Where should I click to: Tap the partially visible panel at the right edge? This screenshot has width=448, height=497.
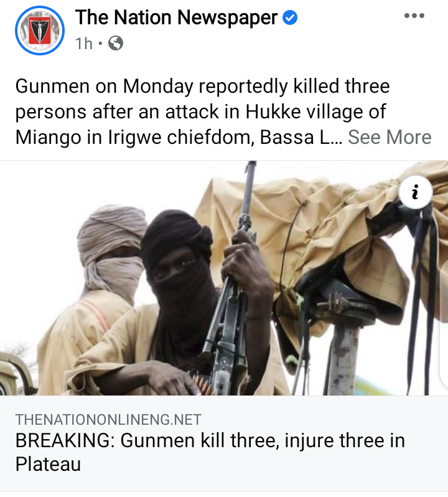[444, 323]
